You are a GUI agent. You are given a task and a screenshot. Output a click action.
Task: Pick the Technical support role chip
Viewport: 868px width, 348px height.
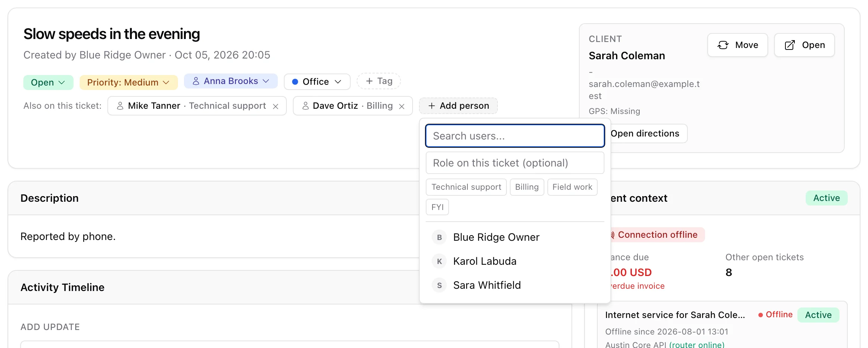click(466, 187)
